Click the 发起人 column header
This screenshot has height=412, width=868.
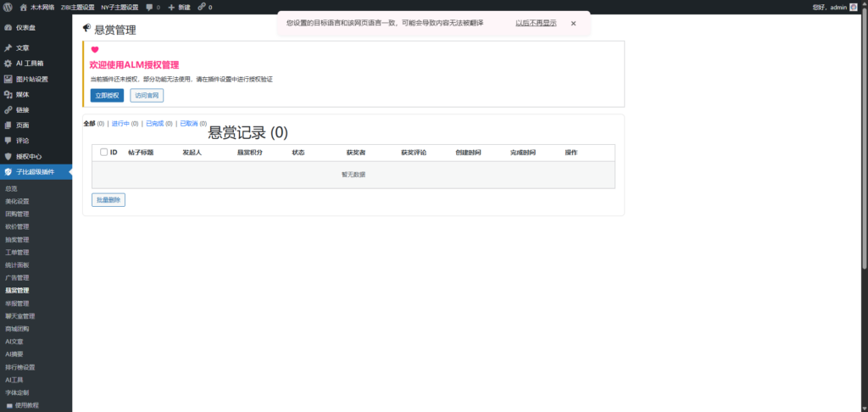click(192, 153)
